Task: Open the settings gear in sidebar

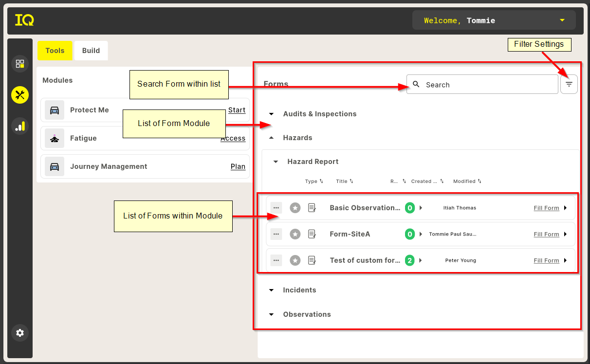Action: pos(20,333)
